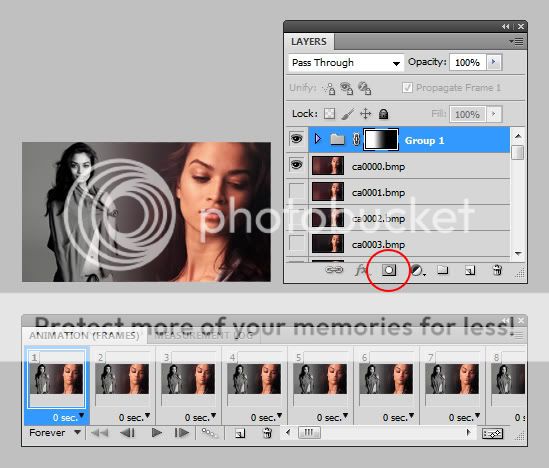Select animation frame 4 thumbnail
The height and width of the screenshot is (468, 549).
pos(254,379)
